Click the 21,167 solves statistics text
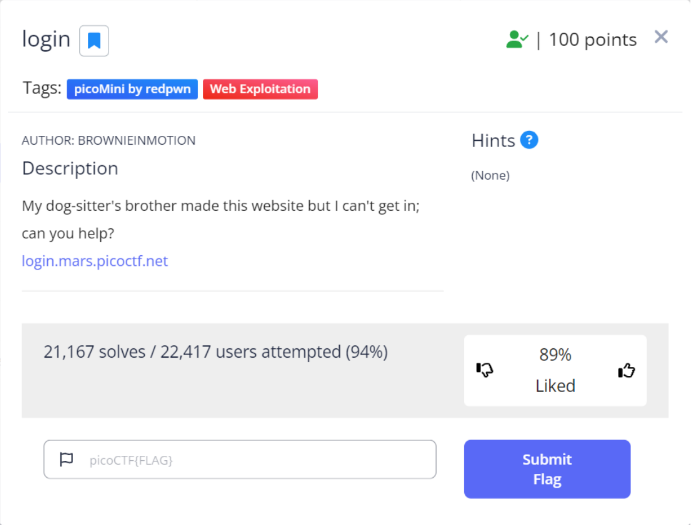The image size is (691, 525). click(215, 352)
